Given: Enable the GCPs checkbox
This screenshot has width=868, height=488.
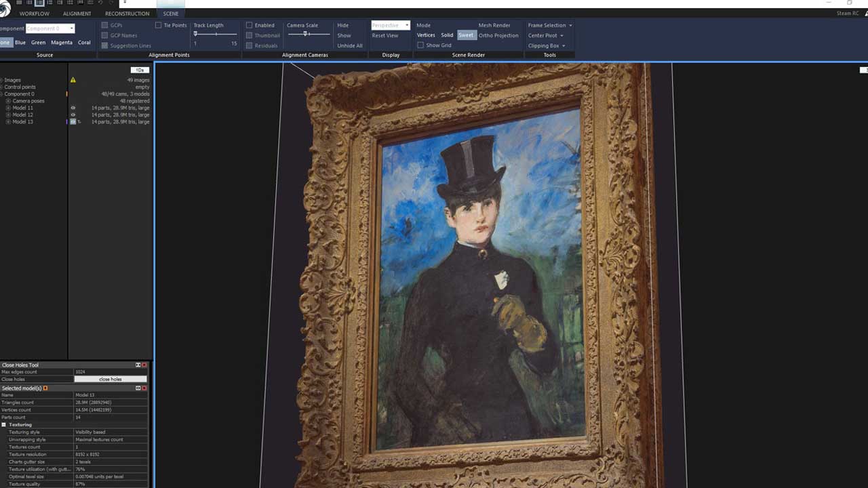Looking at the screenshot, I should click(x=105, y=25).
